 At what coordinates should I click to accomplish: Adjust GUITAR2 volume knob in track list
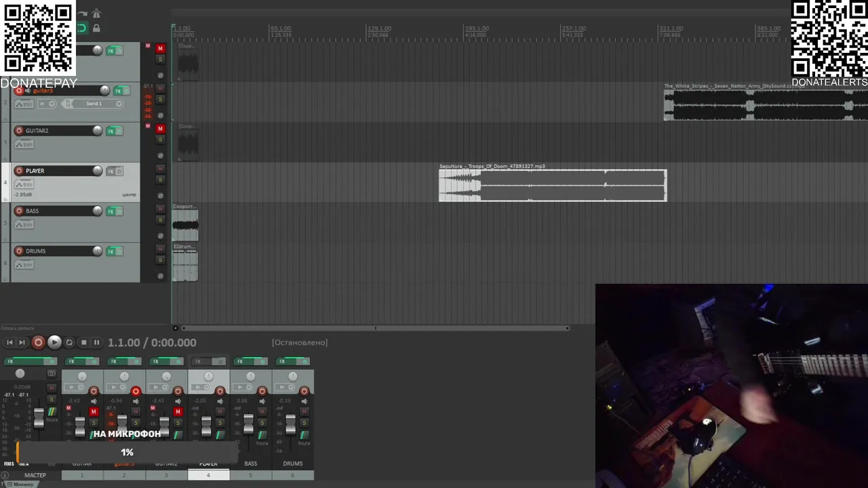[98, 131]
